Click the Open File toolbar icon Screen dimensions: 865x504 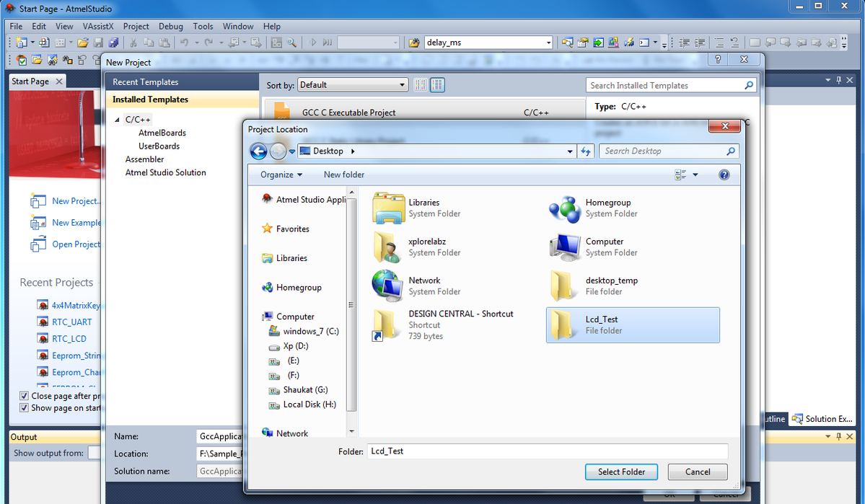[83, 43]
